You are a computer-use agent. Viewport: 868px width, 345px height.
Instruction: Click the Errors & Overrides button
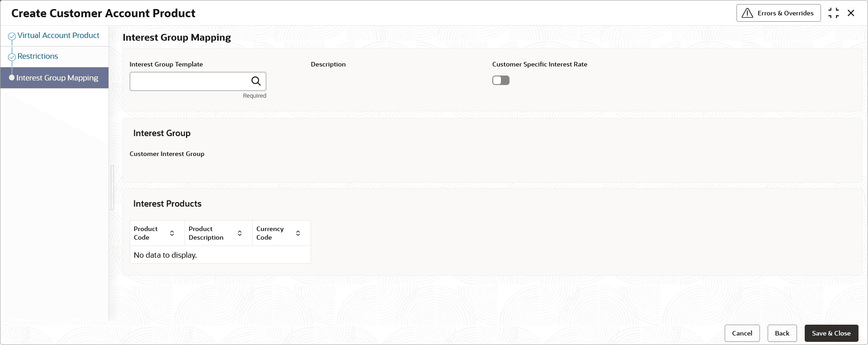pyautogui.click(x=778, y=13)
